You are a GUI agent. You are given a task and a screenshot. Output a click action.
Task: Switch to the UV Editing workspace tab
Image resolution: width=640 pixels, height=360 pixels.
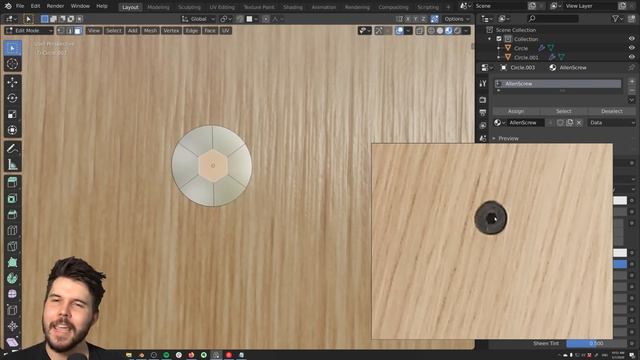click(222, 7)
